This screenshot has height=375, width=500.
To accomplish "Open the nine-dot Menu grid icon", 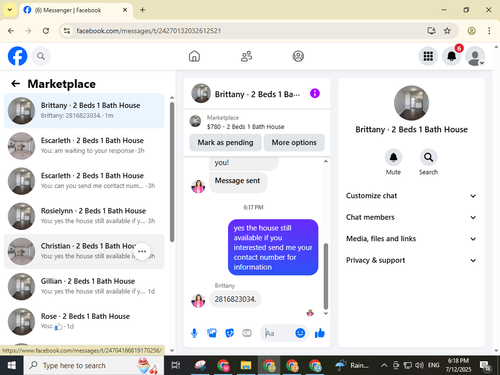I will coord(428,56).
